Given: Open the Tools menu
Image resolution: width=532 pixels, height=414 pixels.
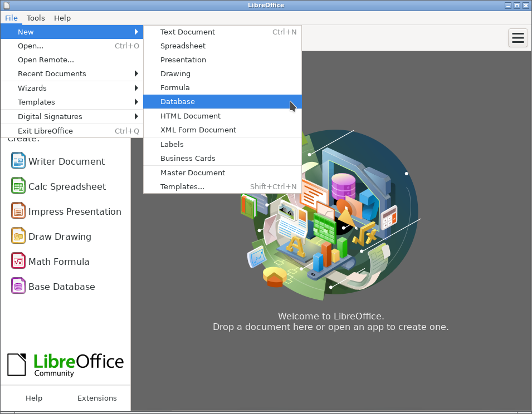Looking at the screenshot, I should 36,18.
